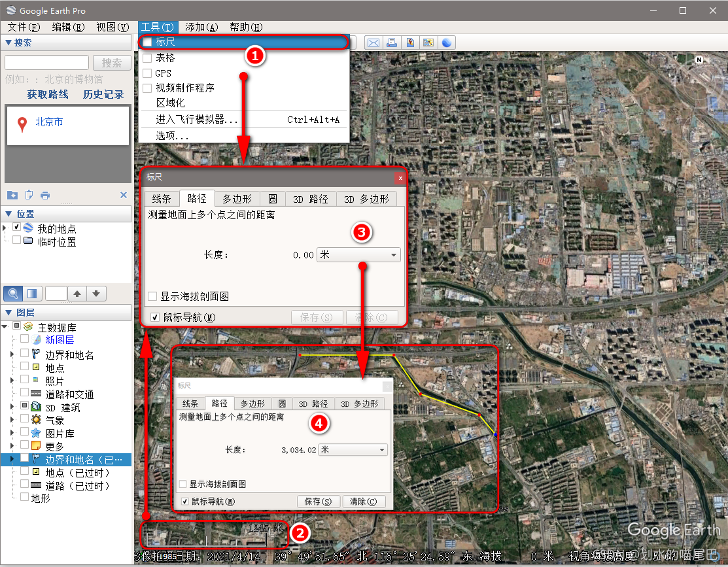Open the 视图(V) menu

coord(113,27)
